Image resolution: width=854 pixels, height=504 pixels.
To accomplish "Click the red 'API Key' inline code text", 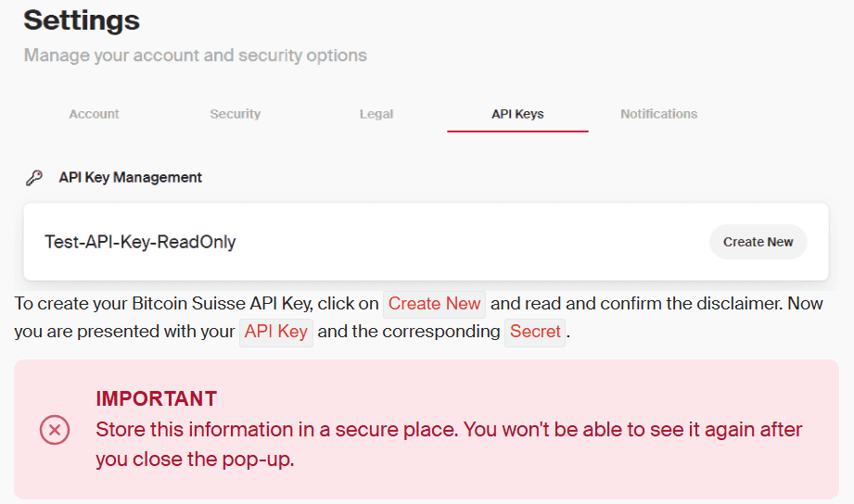I will 275,332.
